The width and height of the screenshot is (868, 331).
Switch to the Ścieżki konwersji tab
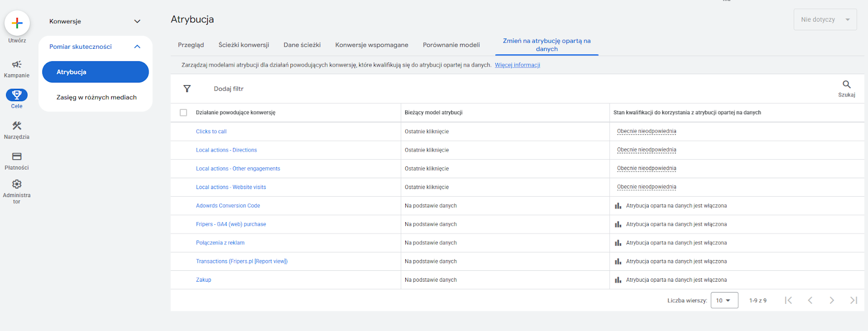click(x=244, y=45)
